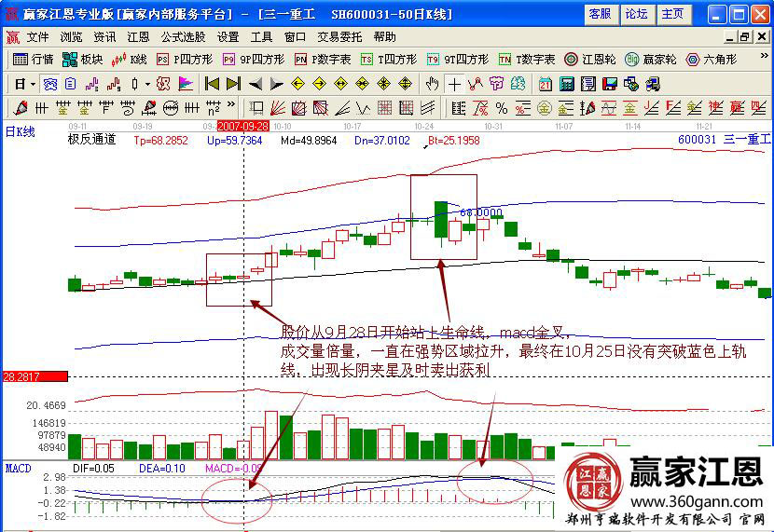The height and width of the screenshot is (532, 774).
Task: Select the hand pan tool
Action: (x=432, y=83)
